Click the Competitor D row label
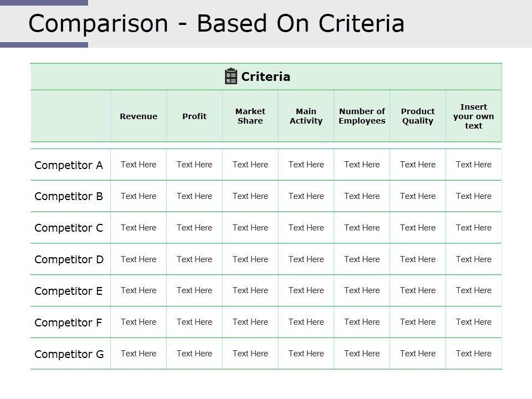 [x=69, y=259]
